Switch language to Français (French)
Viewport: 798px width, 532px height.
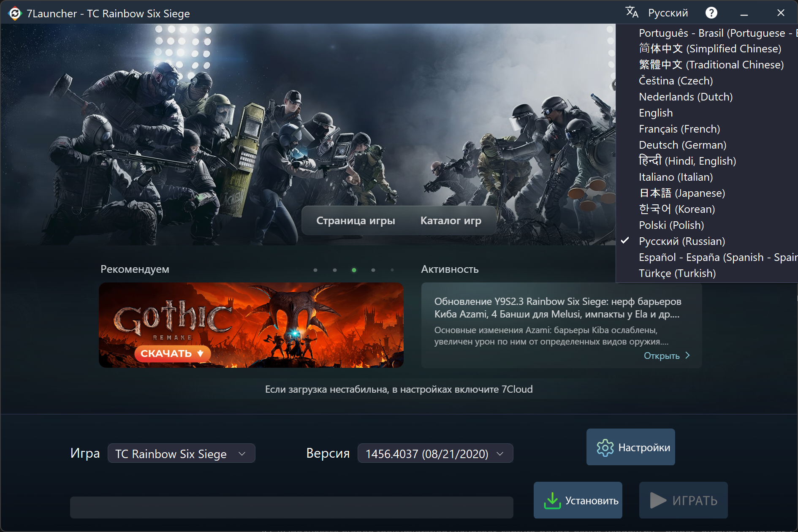click(x=707, y=129)
